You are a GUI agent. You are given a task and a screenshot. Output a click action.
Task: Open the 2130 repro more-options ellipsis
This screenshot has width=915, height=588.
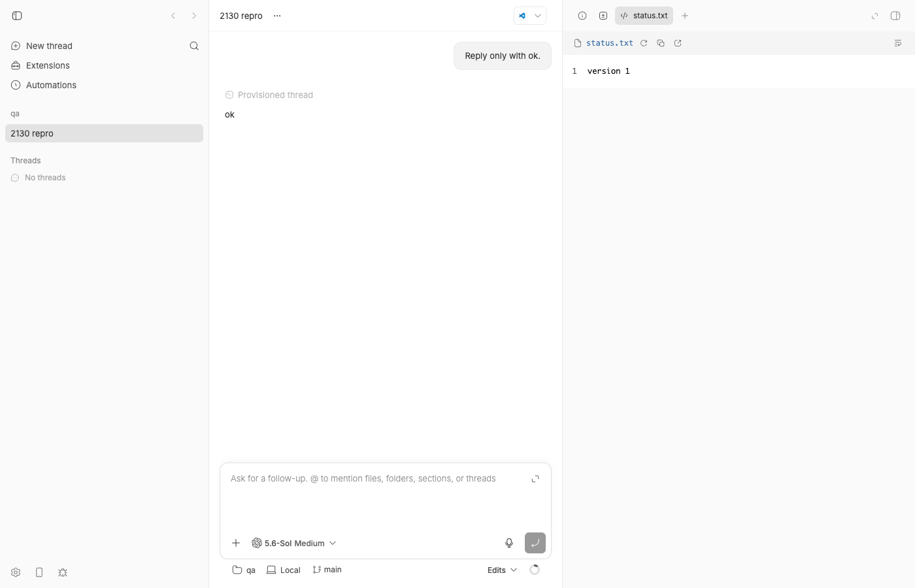tap(277, 16)
